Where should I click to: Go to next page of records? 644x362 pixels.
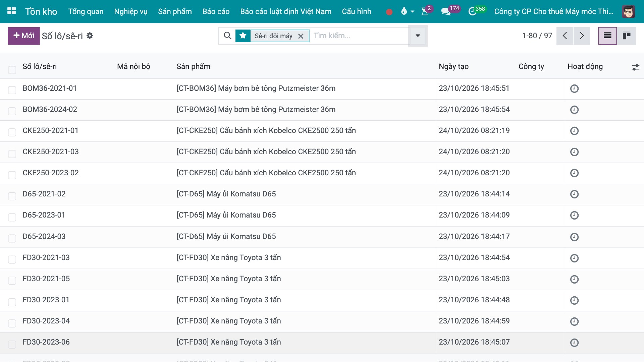[582, 36]
